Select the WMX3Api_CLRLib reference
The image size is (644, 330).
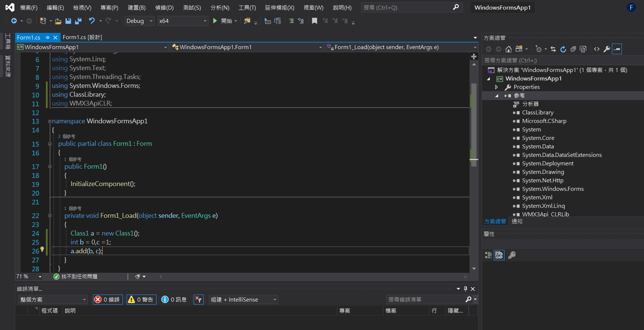pyautogui.click(x=545, y=214)
